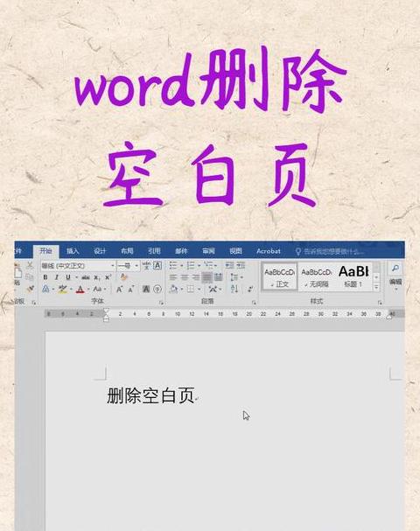Switch to the 邮件 tab
This screenshot has height=531, width=420.
181,251
